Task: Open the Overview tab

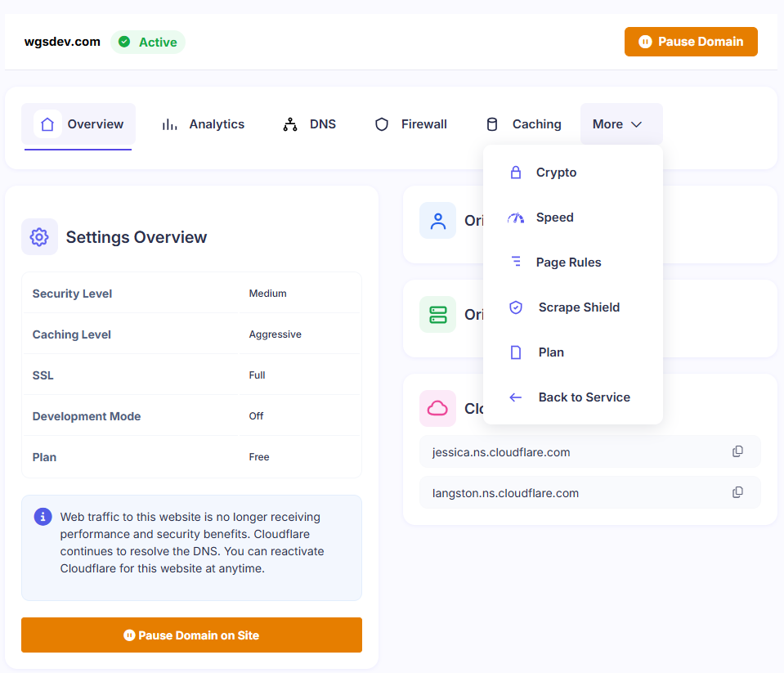Action: click(x=78, y=124)
